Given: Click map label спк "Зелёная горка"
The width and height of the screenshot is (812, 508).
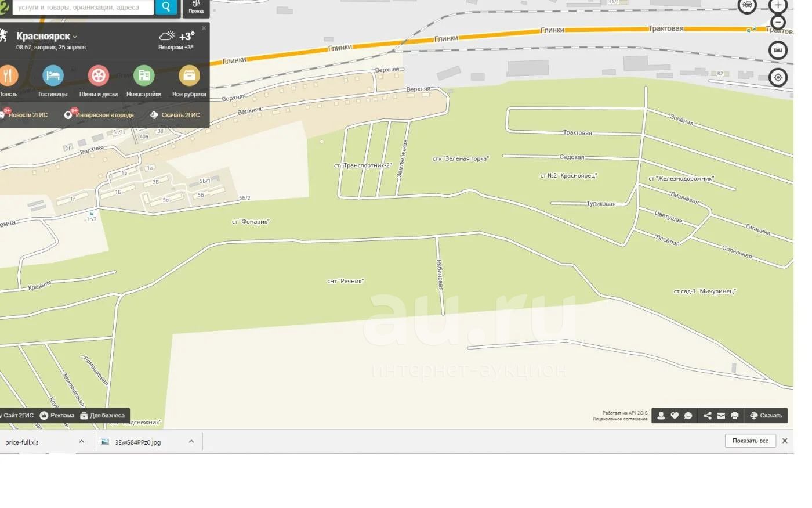Looking at the screenshot, I should tap(461, 158).
